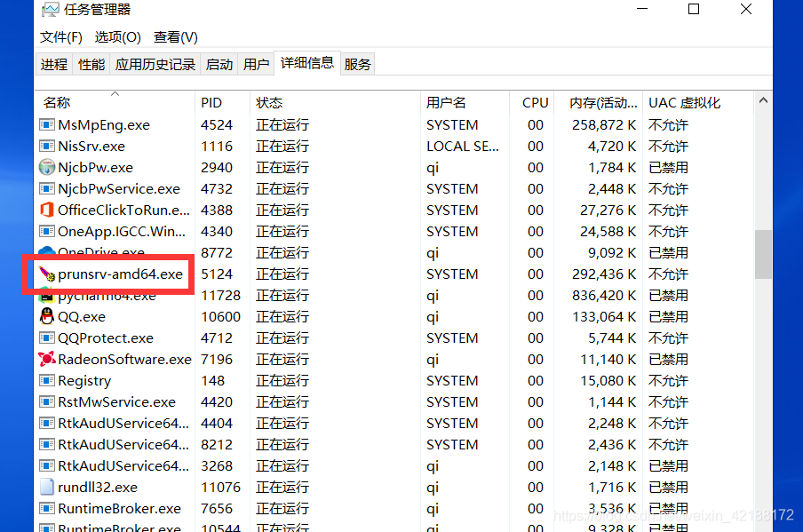Click the NjcbPw.exe globe icon
The width and height of the screenshot is (803, 532).
point(46,167)
